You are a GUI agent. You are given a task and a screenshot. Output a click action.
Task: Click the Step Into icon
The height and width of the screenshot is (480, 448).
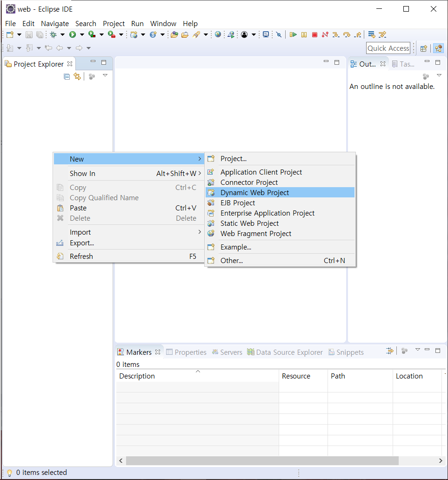click(x=336, y=34)
